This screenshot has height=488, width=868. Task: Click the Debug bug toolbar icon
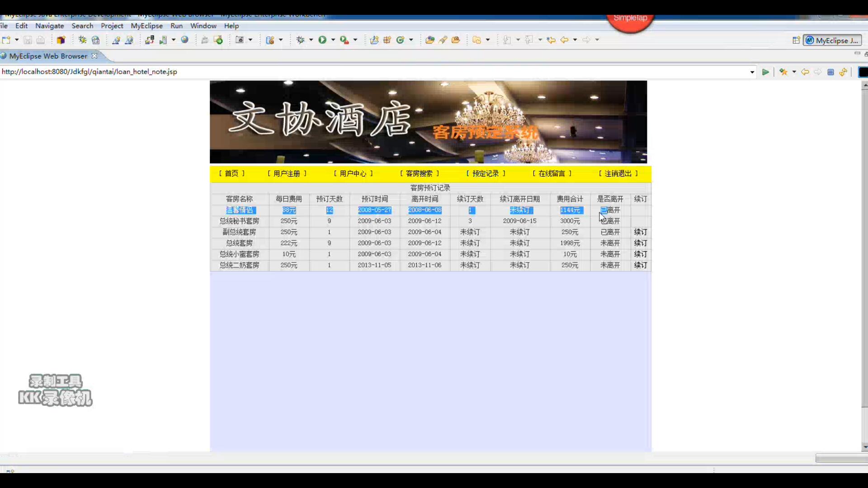point(300,40)
